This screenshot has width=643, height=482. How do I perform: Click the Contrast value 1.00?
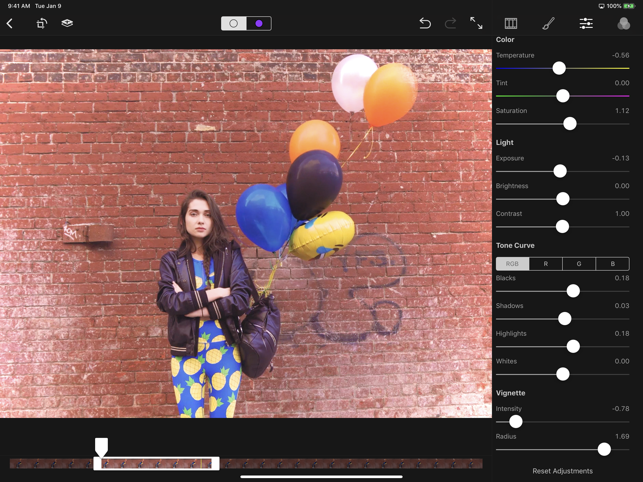pos(622,214)
